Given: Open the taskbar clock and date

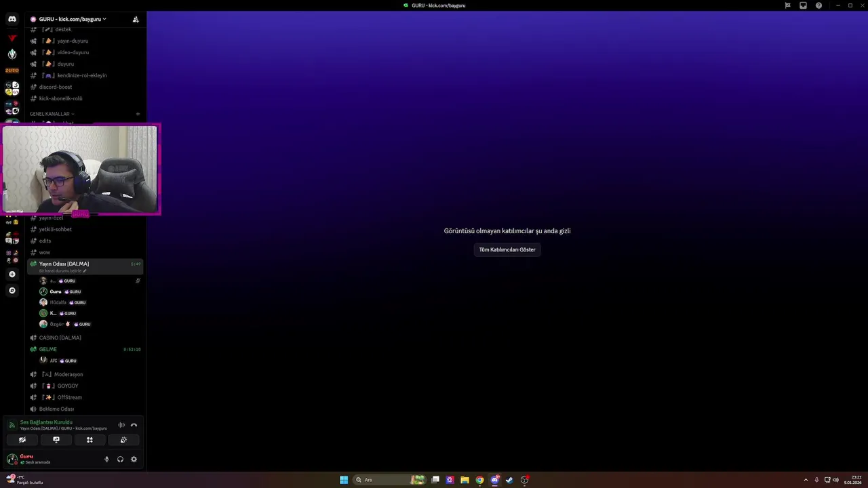Looking at the screenshot, I should click(853, 480).
